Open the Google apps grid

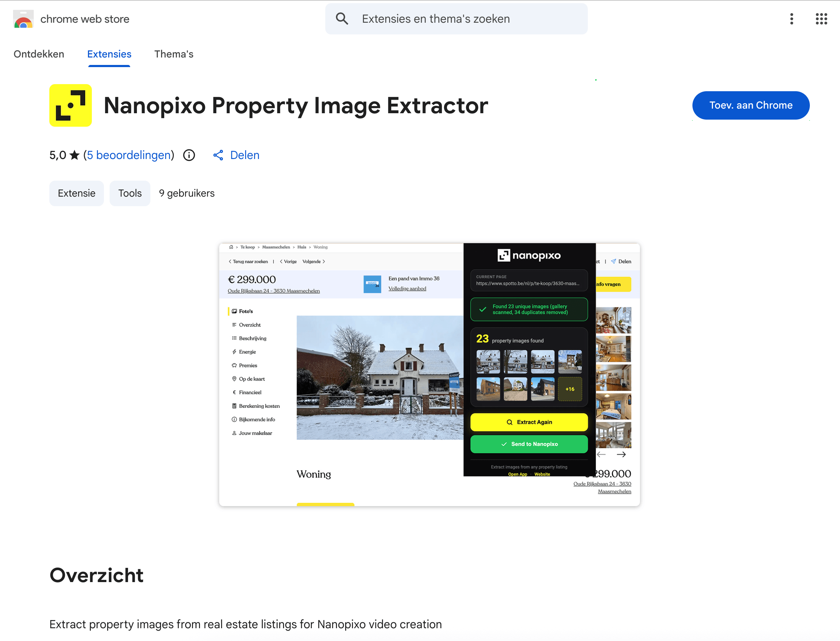point(821,19)
